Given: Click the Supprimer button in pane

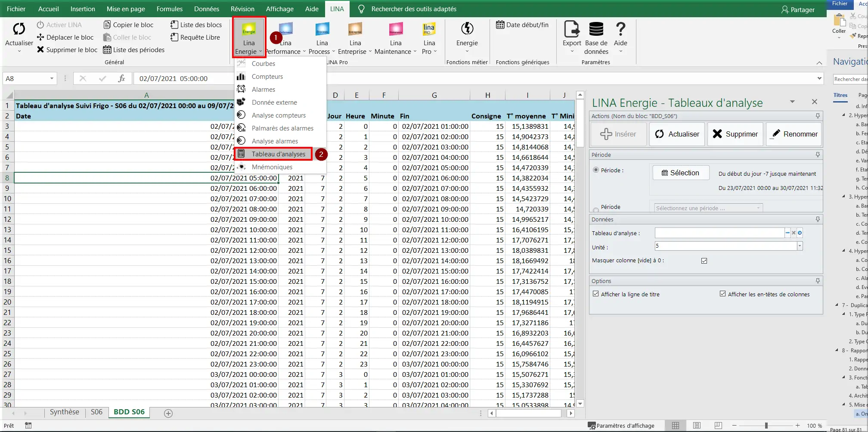Looking at the screenshot, I should [735, 134].
